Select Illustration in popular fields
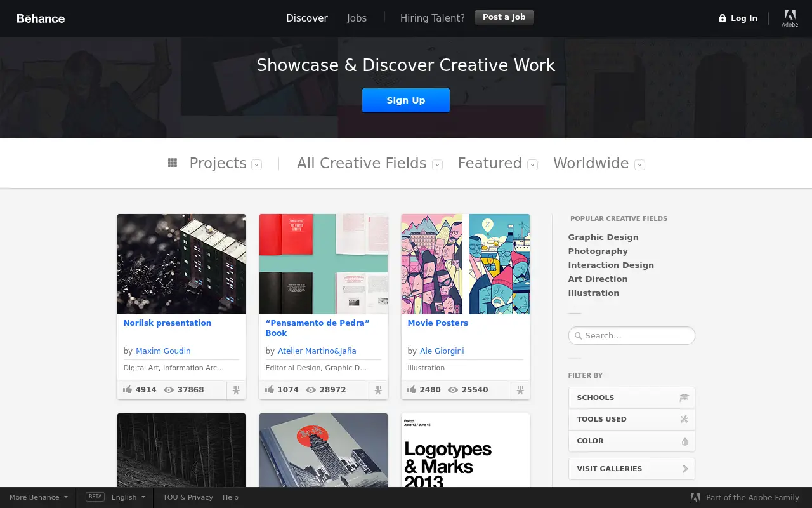Image resolution: width=812 pixels, height=508 pixels. (594, 293)
